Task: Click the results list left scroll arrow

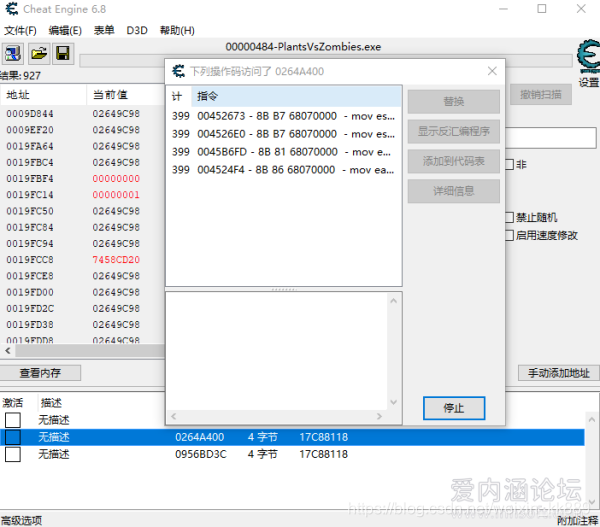Action: pos(8,350)
